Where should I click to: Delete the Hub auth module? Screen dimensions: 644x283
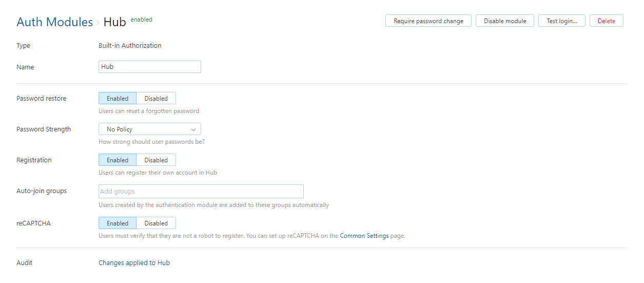point(606,21)
